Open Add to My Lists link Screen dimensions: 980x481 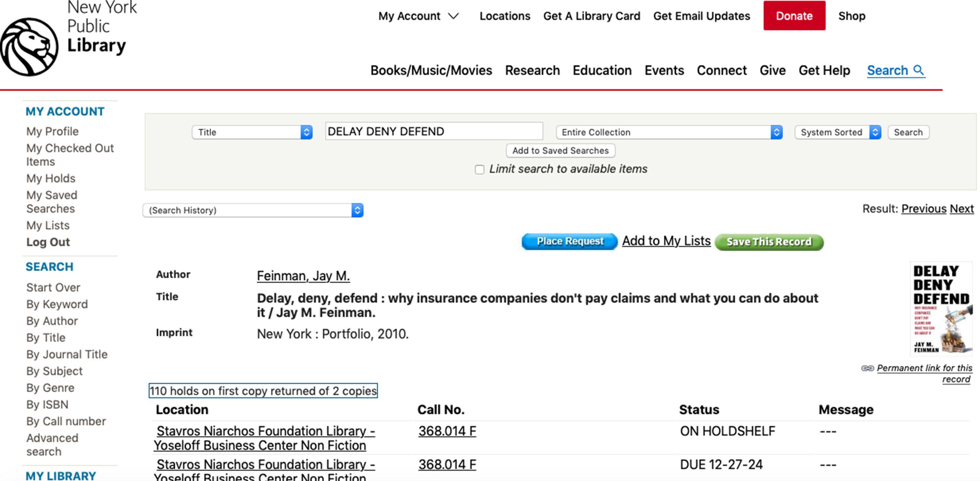tap(666, 241)
